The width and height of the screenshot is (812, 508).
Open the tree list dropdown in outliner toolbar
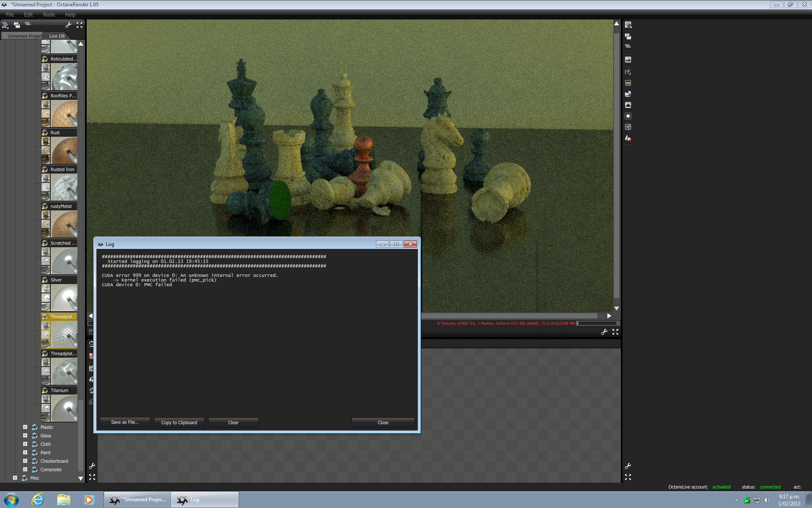tap(5, 25)
